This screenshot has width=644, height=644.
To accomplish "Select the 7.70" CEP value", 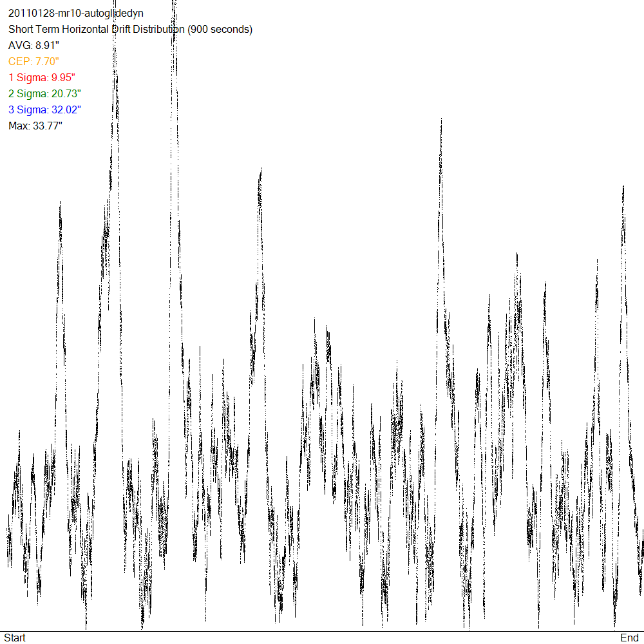I will click(x=48, y=62).
